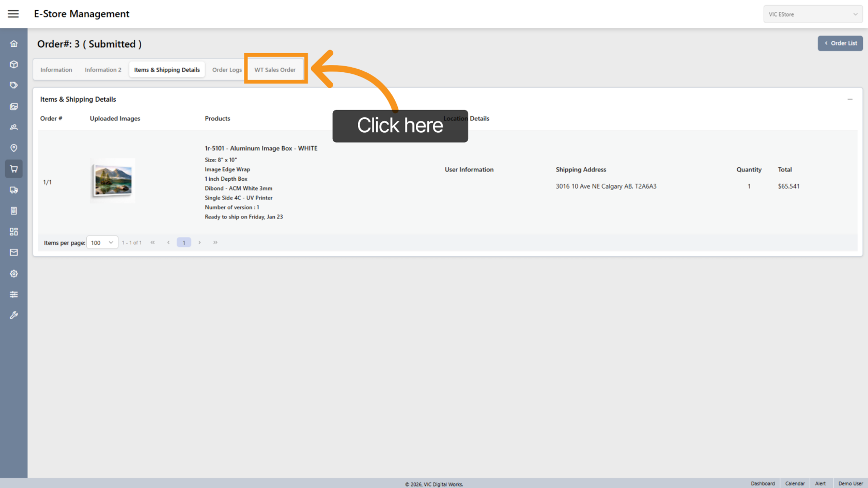Switch to the Information 2 tab

103,70
